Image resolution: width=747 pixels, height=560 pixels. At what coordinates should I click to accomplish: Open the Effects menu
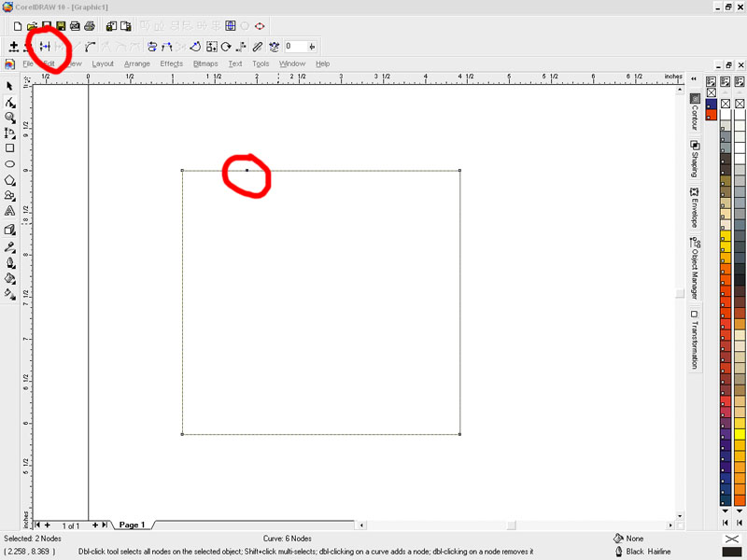[x=172, y=63]
